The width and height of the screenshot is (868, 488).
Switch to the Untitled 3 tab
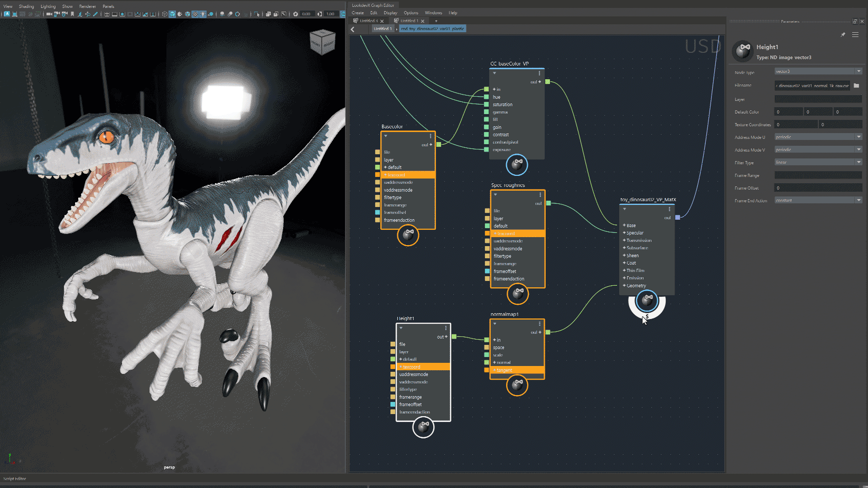[x=369, y=21]
